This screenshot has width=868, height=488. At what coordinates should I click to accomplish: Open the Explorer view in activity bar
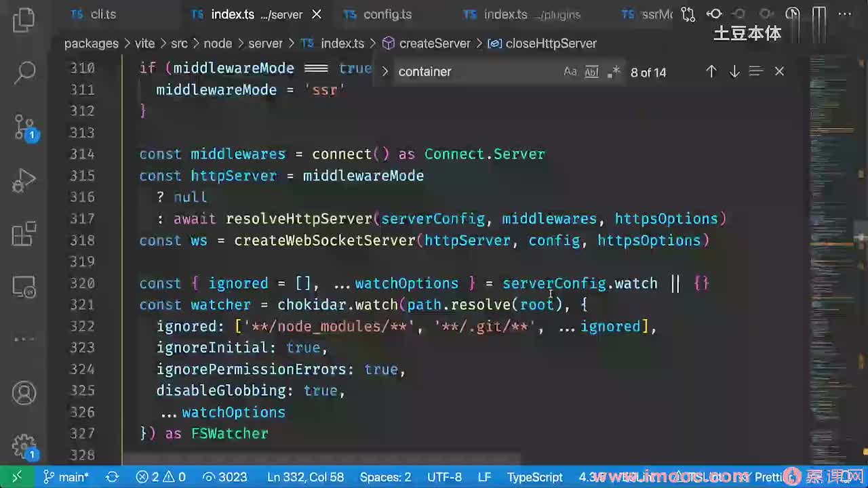[24, 19]
